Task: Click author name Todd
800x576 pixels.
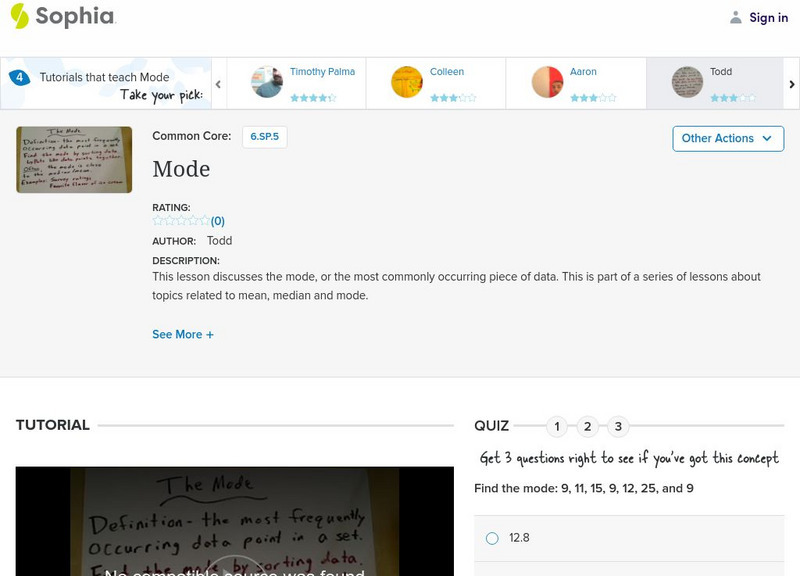Action: (219, 241)
